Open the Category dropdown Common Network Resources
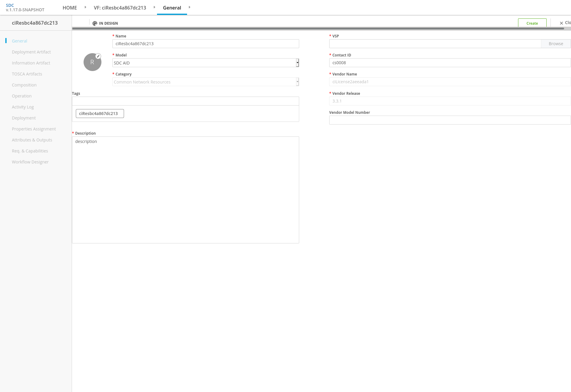571x392 pixels. click(x=206, y=82)
